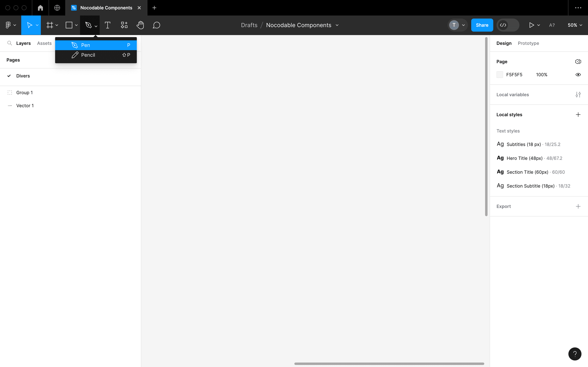This screenshot has width=588, height=367.
Task: Toggle Dev Mode switch
Action: pyautogui.click(x=508, y=25)
